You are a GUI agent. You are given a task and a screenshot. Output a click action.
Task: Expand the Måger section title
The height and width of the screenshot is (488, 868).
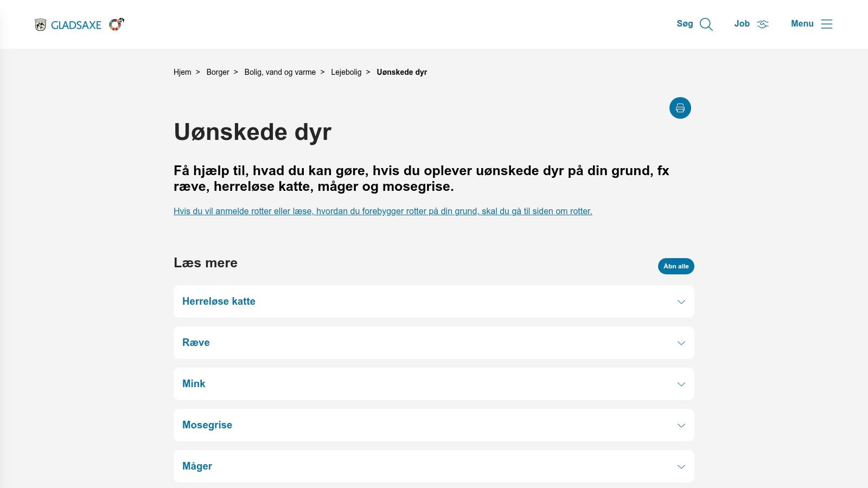(197, 466)
